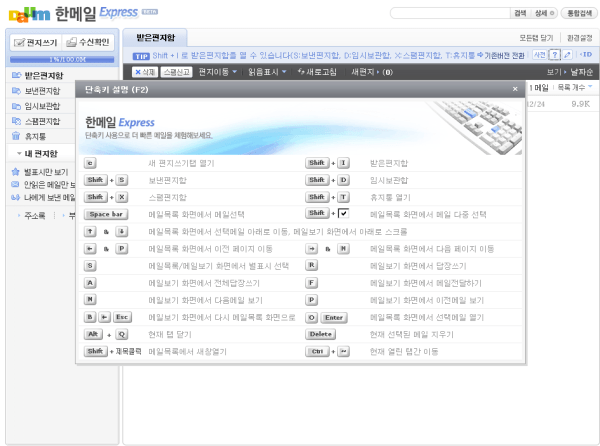Click 모든탭 닫기 to close all tabs
The image size is (600, 446).
(536, 38)
